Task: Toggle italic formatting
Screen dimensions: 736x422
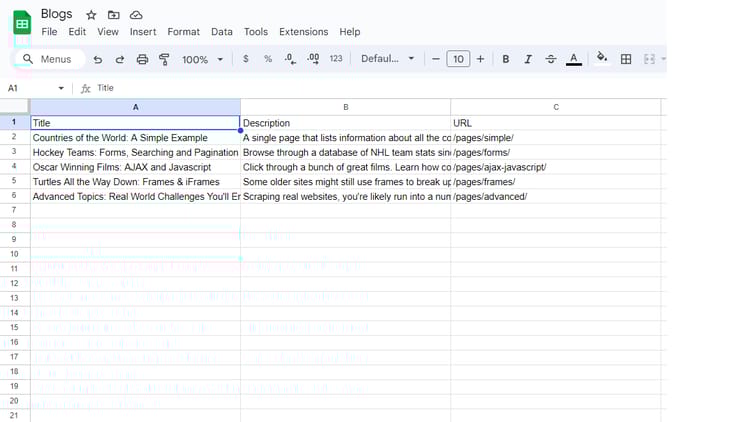Action: pos(528,59)
